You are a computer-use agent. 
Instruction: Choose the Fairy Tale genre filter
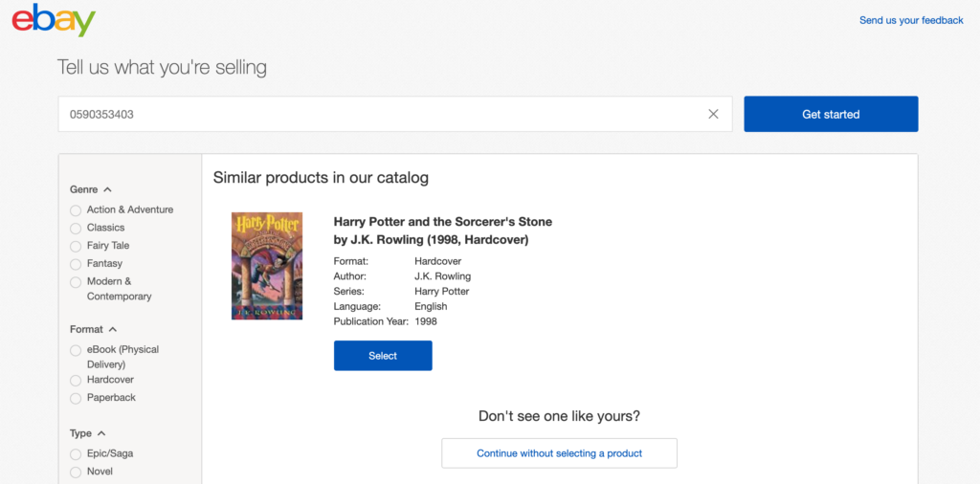pos(76,247)
